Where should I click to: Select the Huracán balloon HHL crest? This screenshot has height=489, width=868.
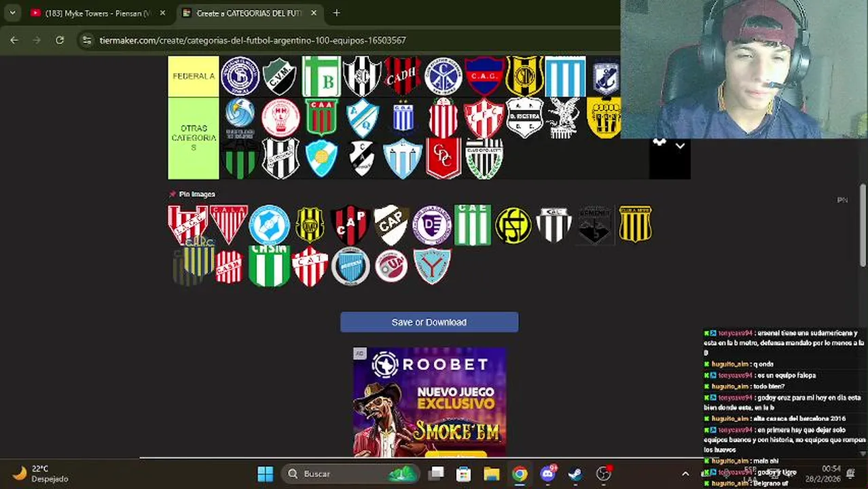pyautogui.click(x=281, y=117)
